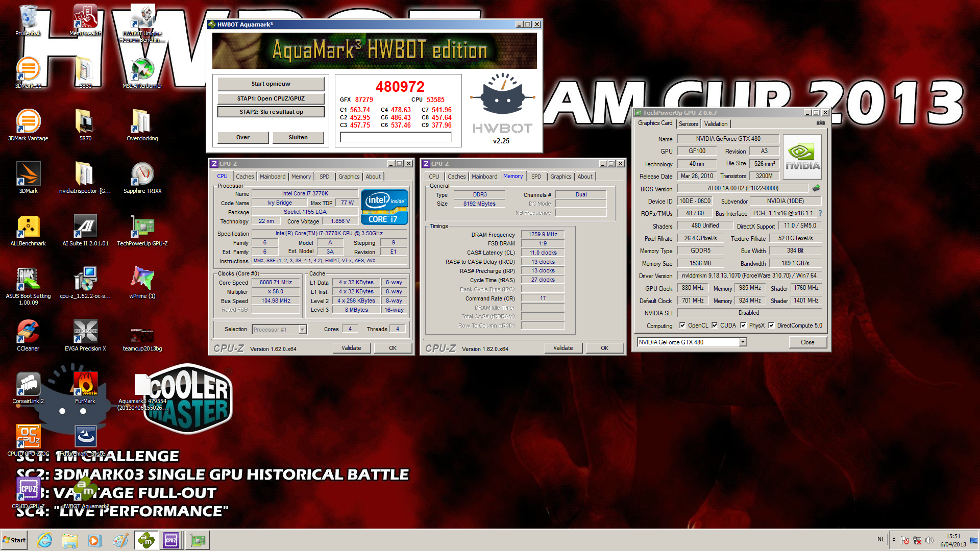Open Windows Explorer taskbar icon
The height and width of the screenshot is (551, 980).
[x=70, y=540]
